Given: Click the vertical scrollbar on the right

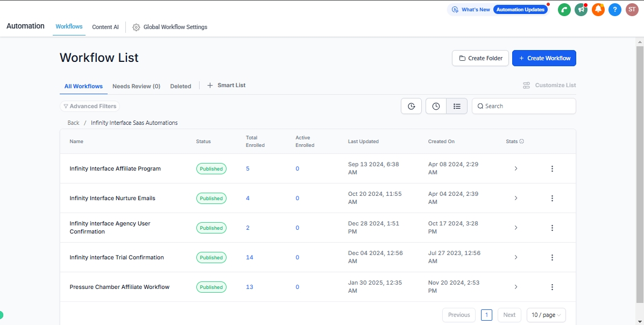Looking at the screenshot, I should (640, 161).
